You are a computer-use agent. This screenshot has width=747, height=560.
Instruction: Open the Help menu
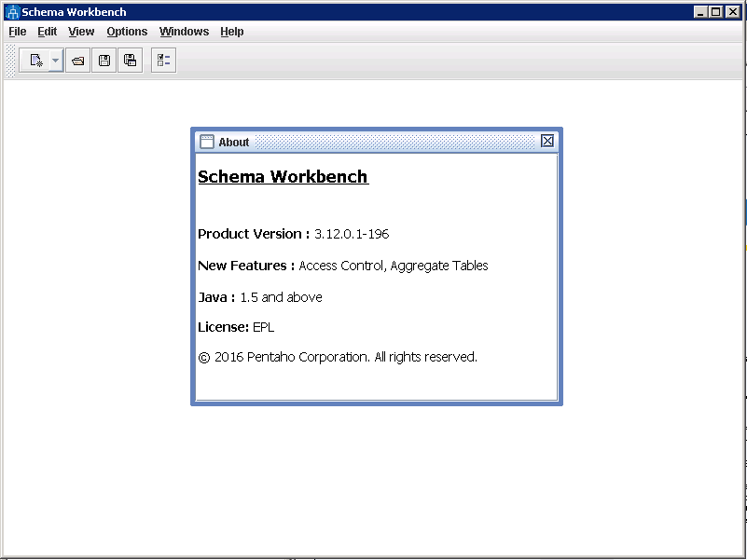[x=232, y=32]
